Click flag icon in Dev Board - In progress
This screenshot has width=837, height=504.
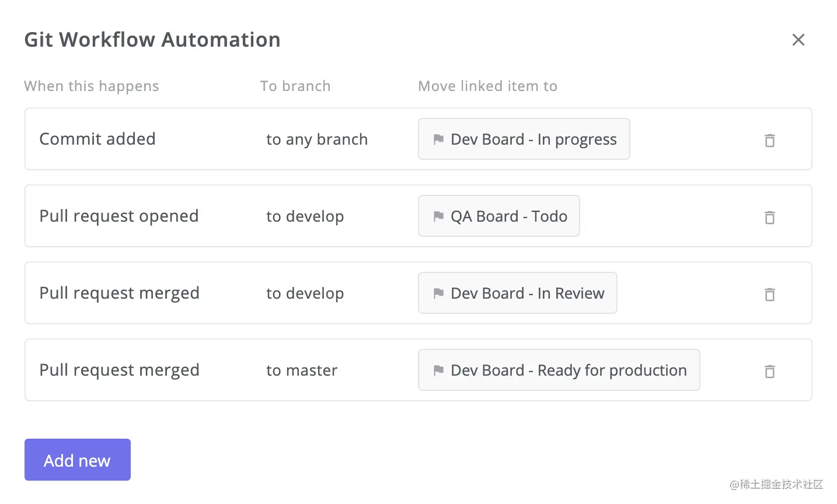point(438,139)
